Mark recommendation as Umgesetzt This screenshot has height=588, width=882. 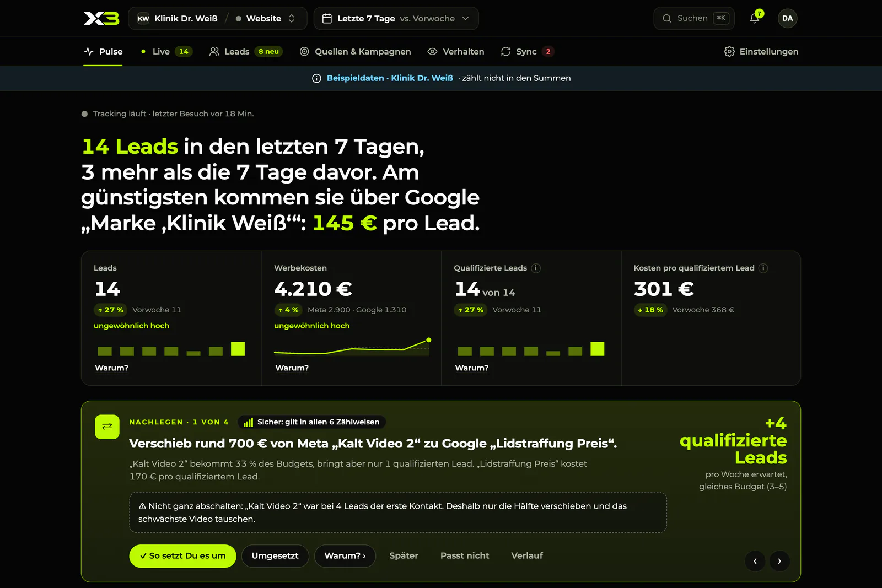tap(275, 555)
